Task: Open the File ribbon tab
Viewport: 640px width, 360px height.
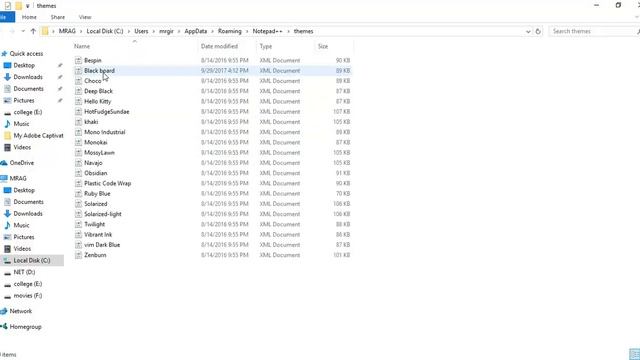Action: pos(6,17)
